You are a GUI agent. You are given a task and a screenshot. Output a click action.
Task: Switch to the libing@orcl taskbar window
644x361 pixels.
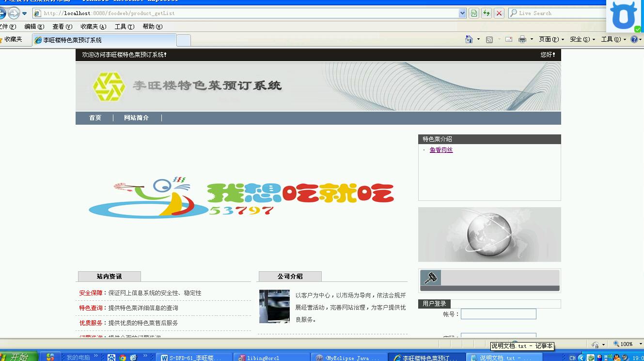(271, 358)
